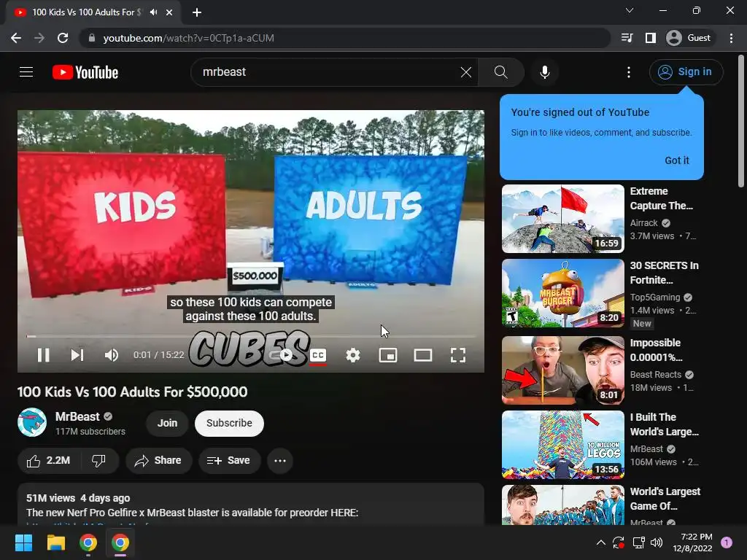Image resolution: width=747 pixels, height=560 pixels.
Task: Open World's Largest Game Of title
Action: tap(665, 499)
